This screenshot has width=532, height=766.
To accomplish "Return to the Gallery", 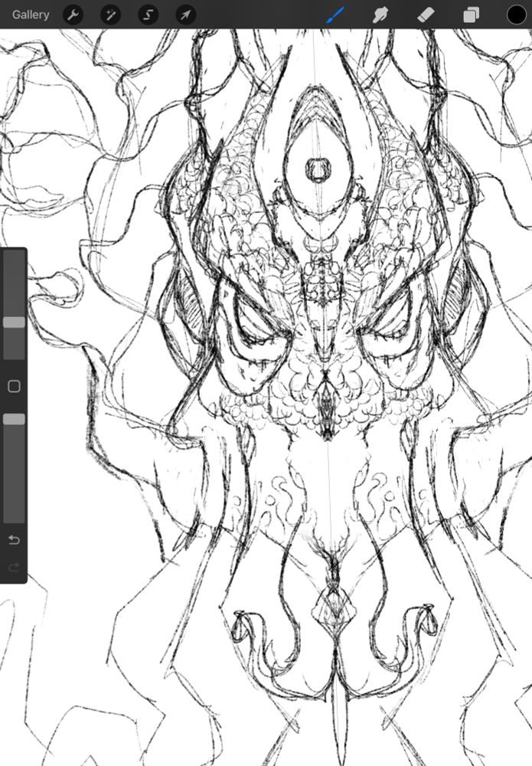I will tap(31, 15).
